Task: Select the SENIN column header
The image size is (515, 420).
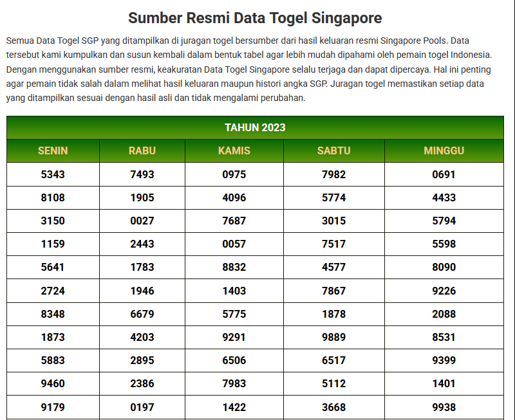Action: (x=52, y=151)
